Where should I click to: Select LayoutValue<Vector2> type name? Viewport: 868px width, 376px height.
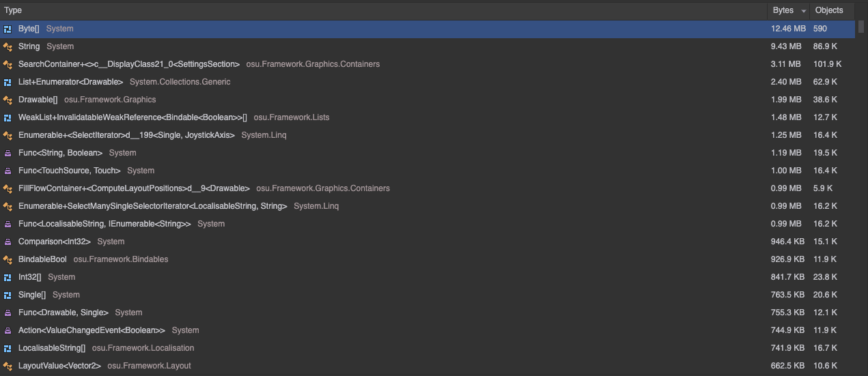pyautogui.click(x=59, y=366)
